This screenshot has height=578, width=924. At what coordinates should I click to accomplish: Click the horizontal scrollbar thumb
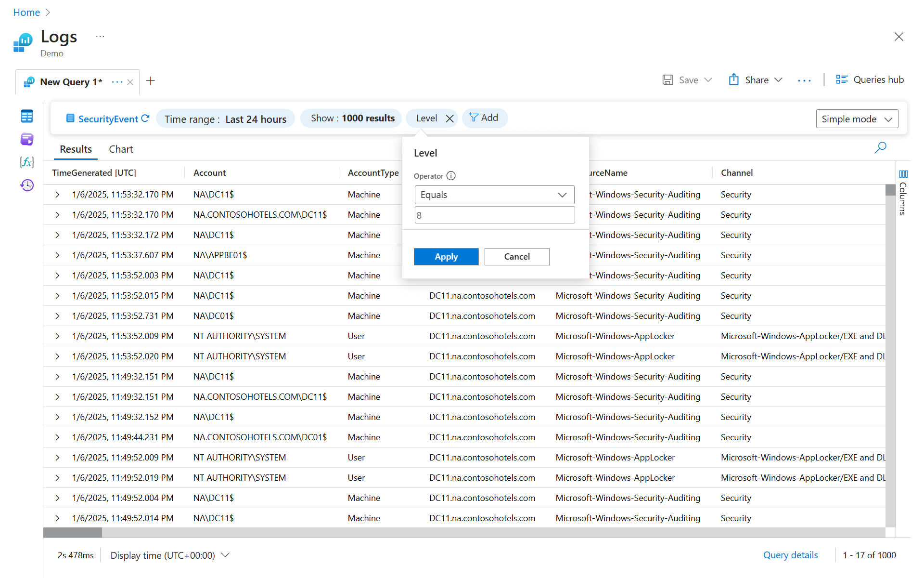pos(73,532)
